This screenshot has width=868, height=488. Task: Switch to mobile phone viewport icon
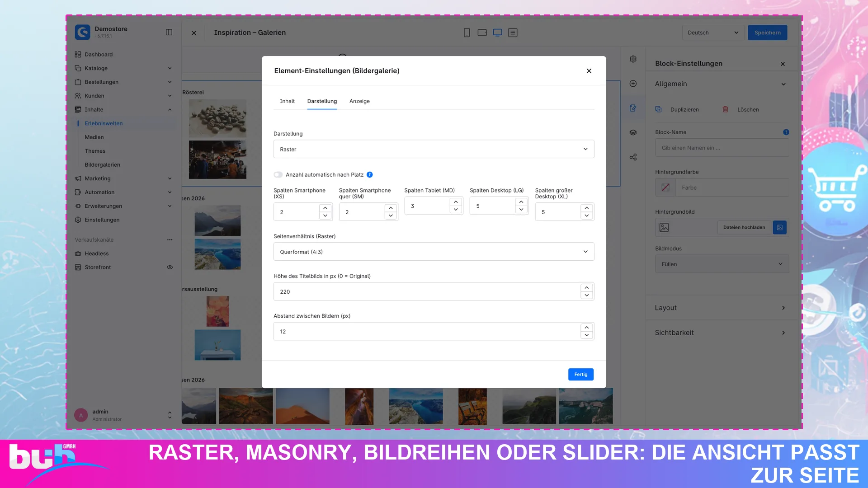(467, 33)
